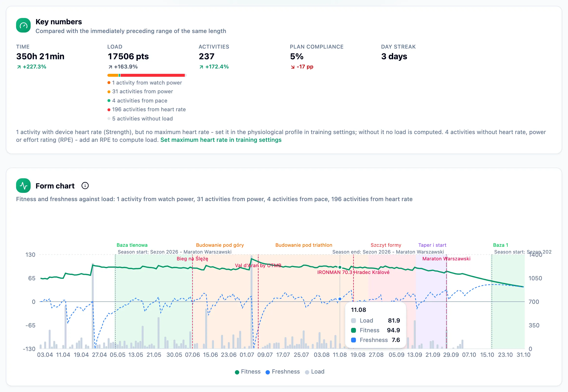The image size is (568, 392).
Task: Click the 237 activities value
Action: tap(206, 57)
